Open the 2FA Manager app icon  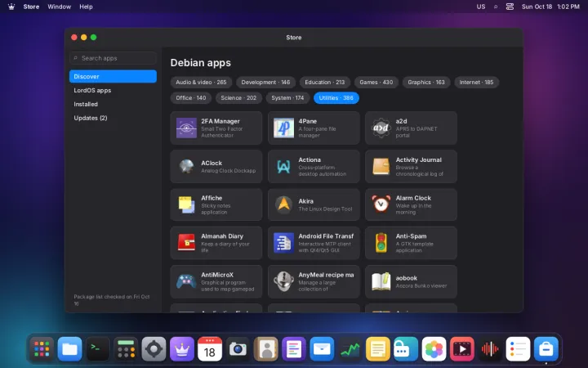tap(186, 128)
